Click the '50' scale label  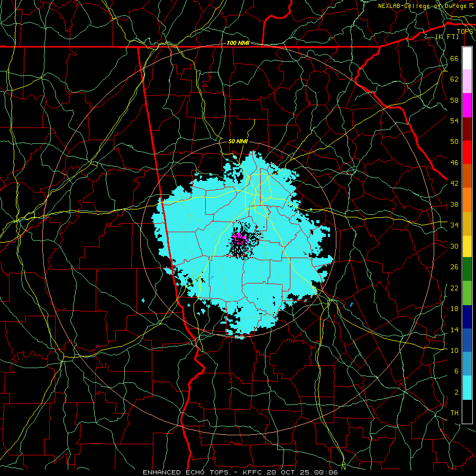(454, 142)
